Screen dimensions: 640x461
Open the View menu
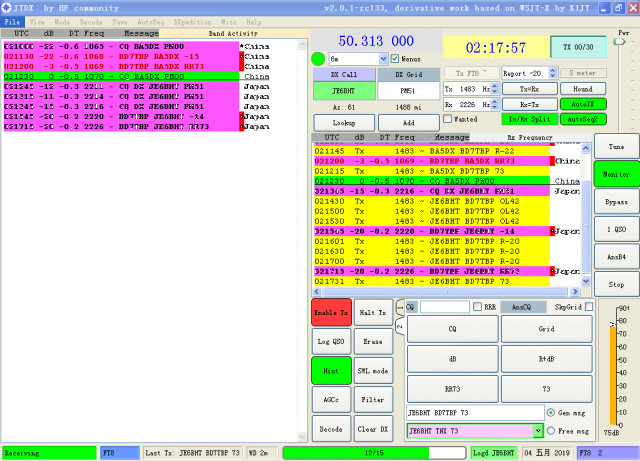37,22
